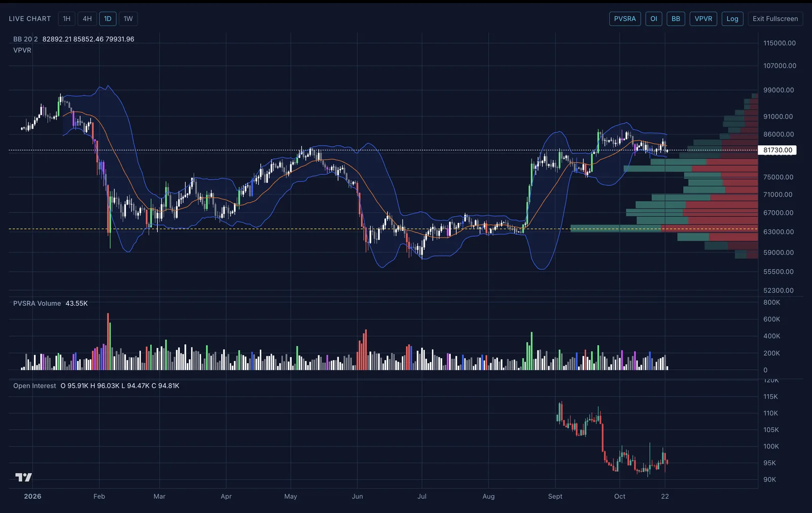812x513 pixels.
Task: Click the 800K volume axis label
Action: tap(771, 302)
